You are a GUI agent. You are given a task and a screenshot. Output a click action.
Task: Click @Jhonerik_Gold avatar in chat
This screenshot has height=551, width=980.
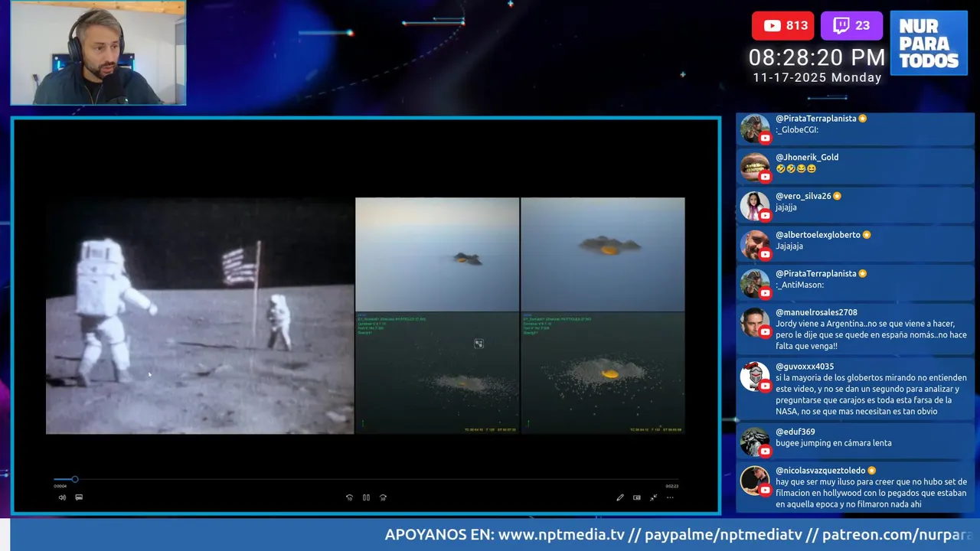pos(754,167)
